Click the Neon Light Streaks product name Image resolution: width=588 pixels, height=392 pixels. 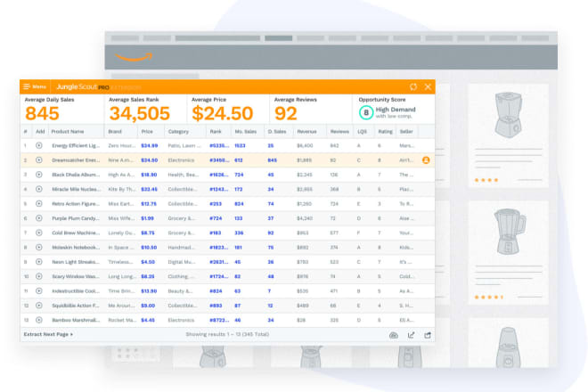(76, 262)
